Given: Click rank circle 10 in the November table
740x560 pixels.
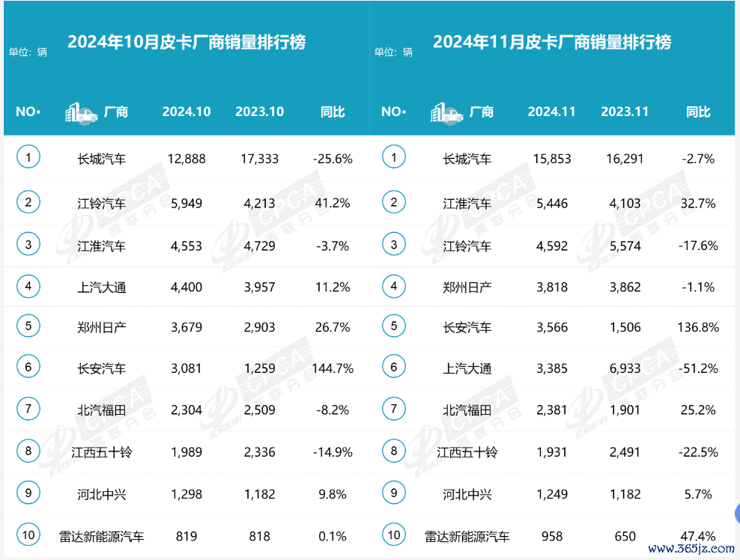Looking at the screenshot, I should click(x=394, y=535).
